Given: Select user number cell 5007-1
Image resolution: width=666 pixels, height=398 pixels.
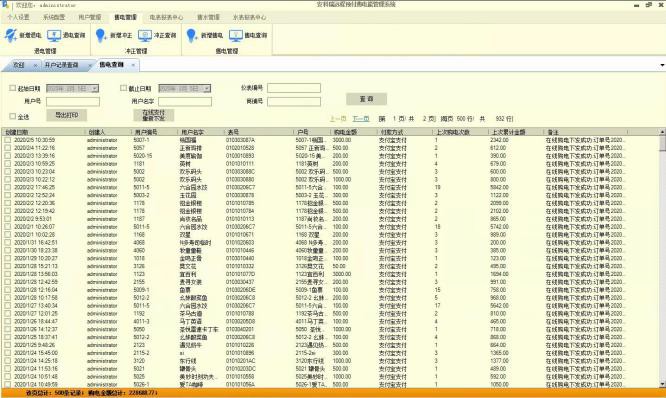Looking at the screenshot, I should click(x=141, y=140).
